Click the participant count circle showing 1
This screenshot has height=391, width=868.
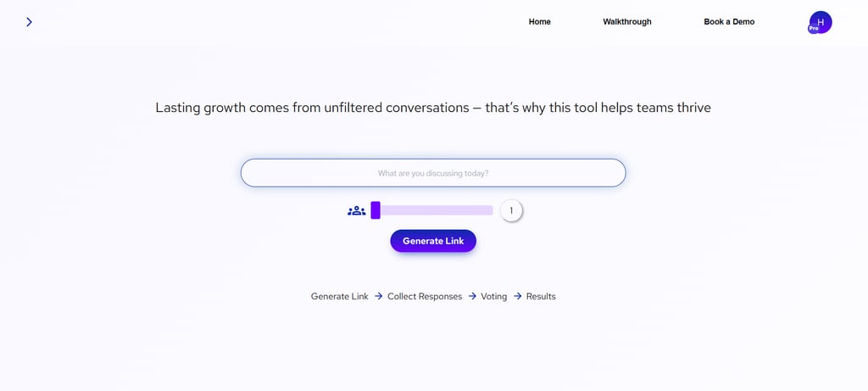click(511, 210)
